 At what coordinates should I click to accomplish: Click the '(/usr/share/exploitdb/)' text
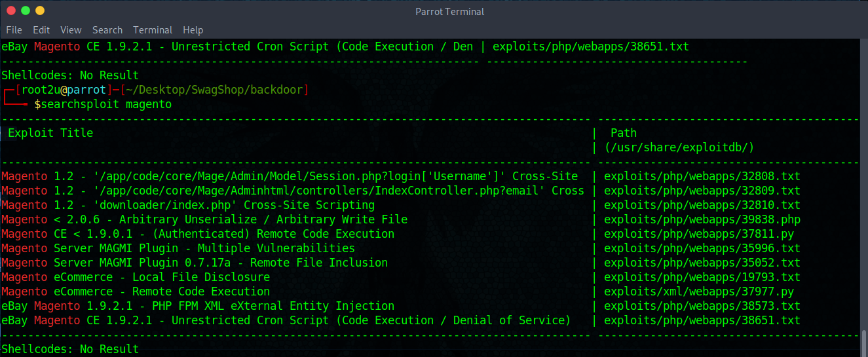pos(679,147)
